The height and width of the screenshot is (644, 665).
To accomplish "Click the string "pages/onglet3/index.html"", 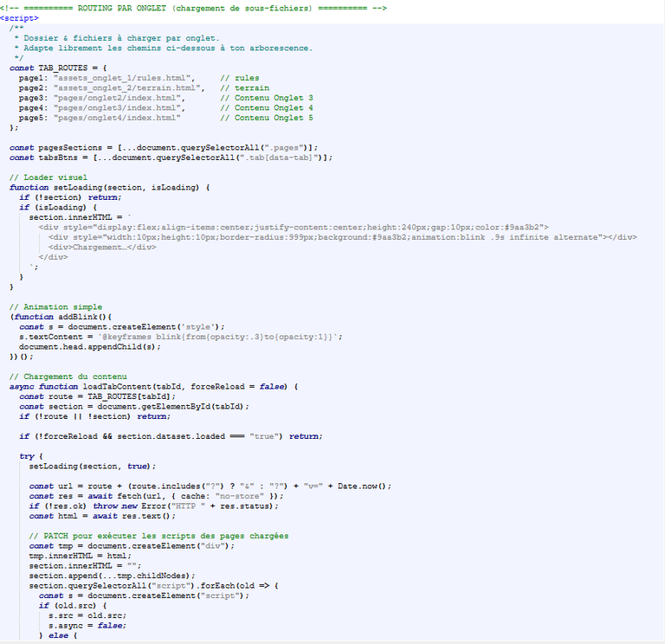I will click(x=119, y=108).
